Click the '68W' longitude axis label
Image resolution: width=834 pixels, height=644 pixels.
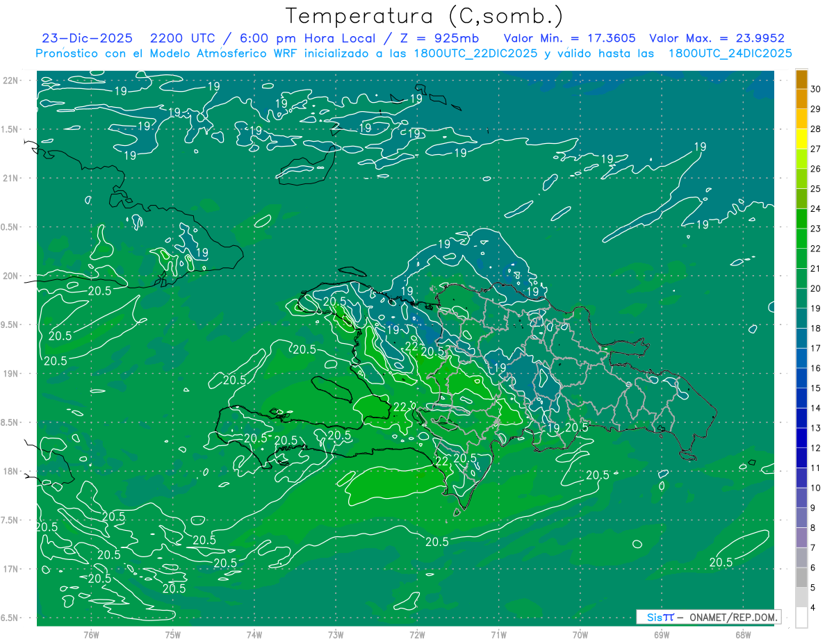point(743,634)
